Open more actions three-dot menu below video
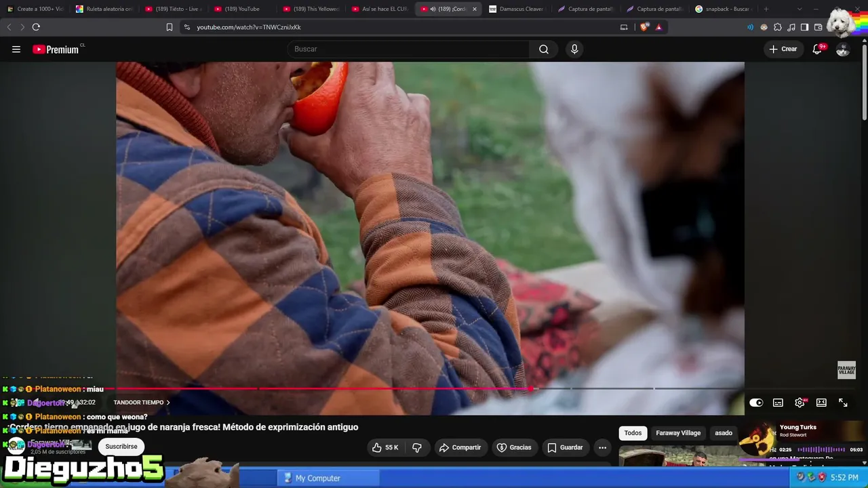The width and height of the screenshot is (868, 488). click(602, 447)
